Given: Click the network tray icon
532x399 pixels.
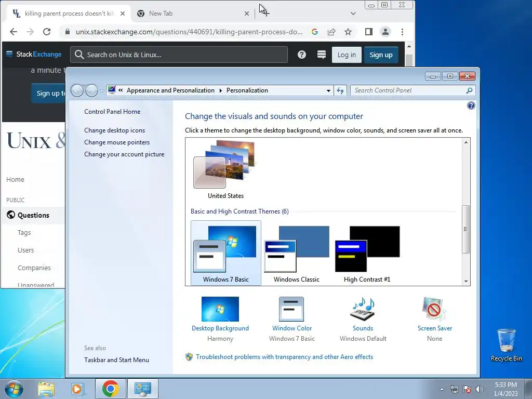Looking at the screenshot, I should 454,389.
